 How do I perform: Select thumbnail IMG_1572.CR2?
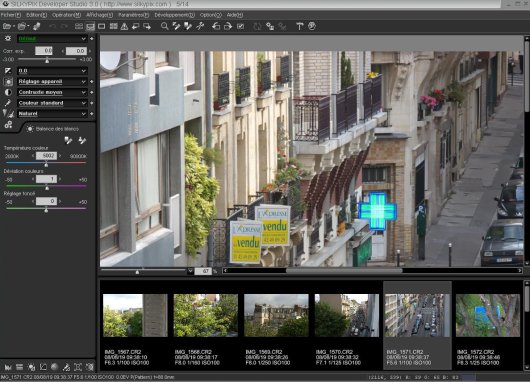(x=488, y=326)
